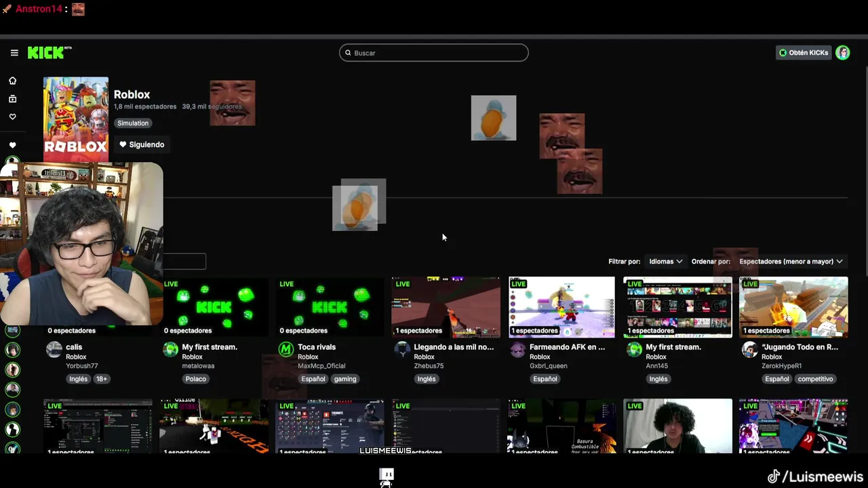Open the hamburger sidebar menu
The height and width of the screenshot is (488, 868).
point(14,53)
